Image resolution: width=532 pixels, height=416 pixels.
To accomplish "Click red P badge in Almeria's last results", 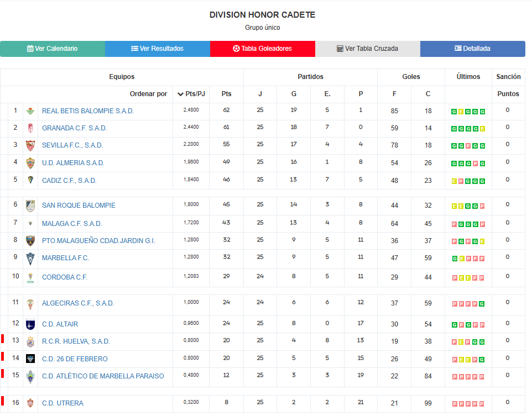I will 475,164.
